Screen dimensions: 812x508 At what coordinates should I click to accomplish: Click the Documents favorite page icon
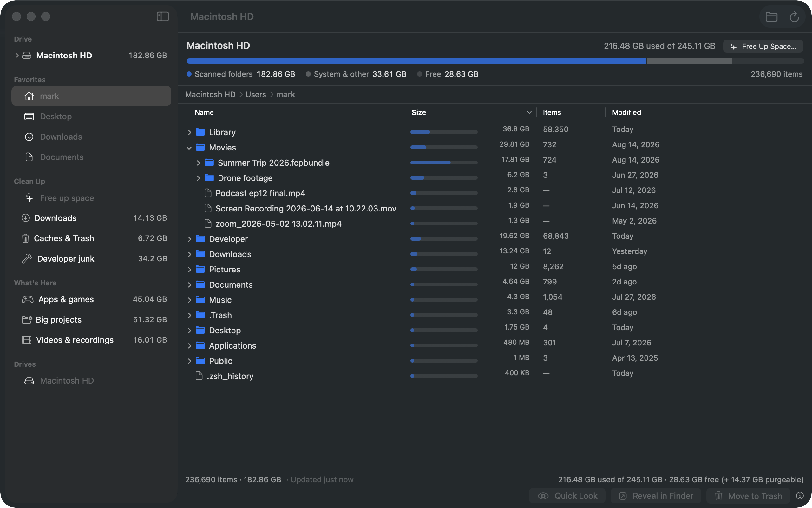pos(29,157)
